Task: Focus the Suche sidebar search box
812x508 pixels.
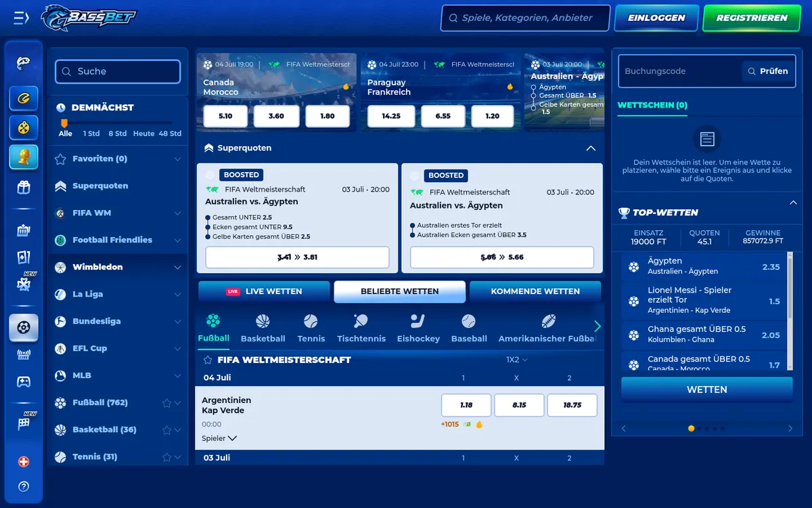Action: point(118,71)
